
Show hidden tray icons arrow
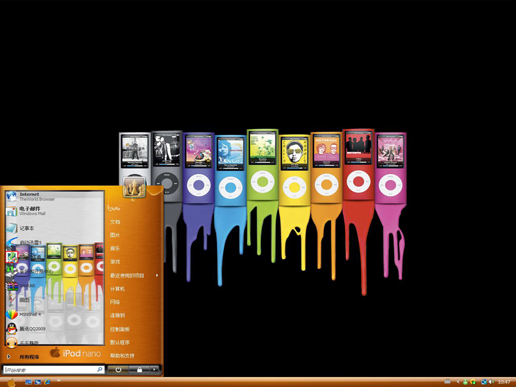click(x=458, y=382)
